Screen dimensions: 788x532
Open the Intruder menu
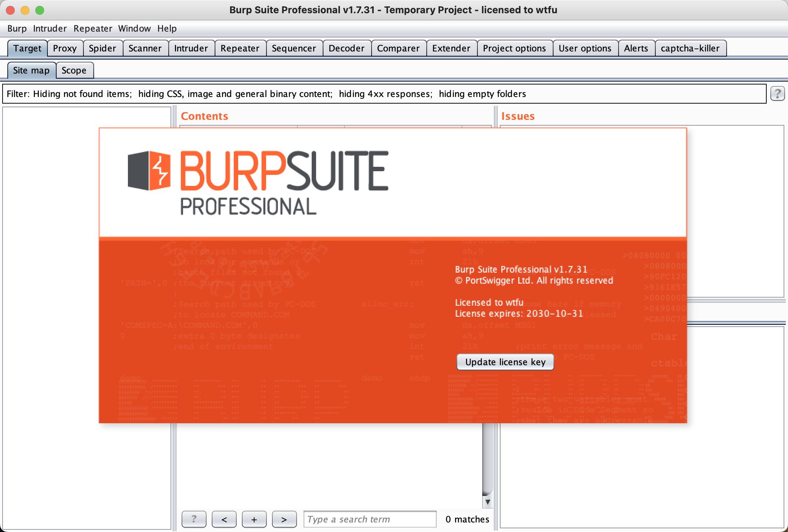[50, 29]
